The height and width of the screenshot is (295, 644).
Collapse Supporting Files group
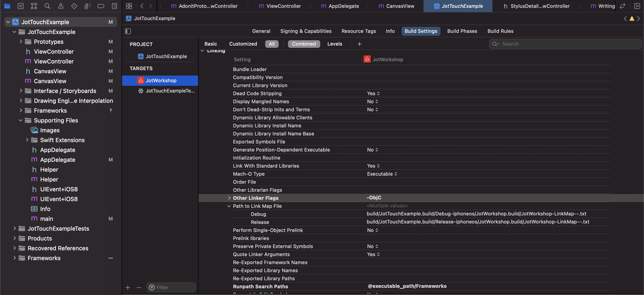tap(21, 120)
